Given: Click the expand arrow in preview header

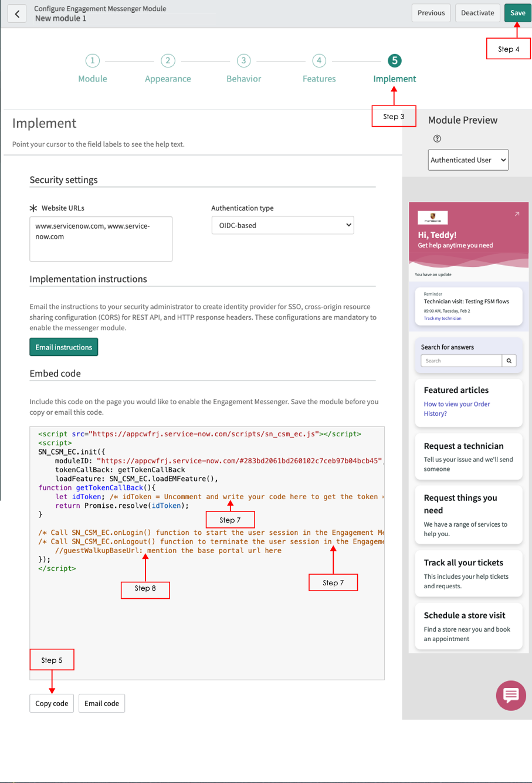Looking at the screenshot, I should click(x=517, y=215).
